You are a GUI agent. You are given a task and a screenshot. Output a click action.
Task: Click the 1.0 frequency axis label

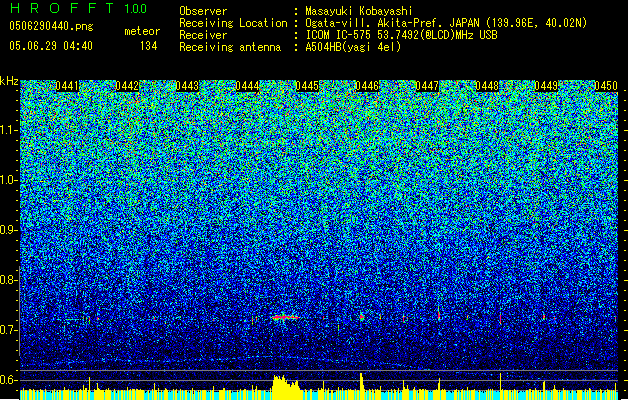8,180
